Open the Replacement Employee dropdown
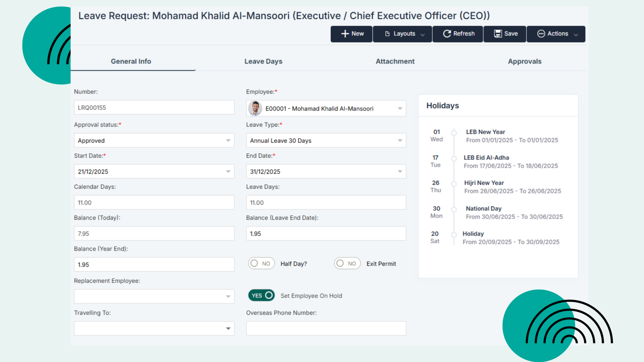Screen dimensions: 644x362 pos(228,296)
